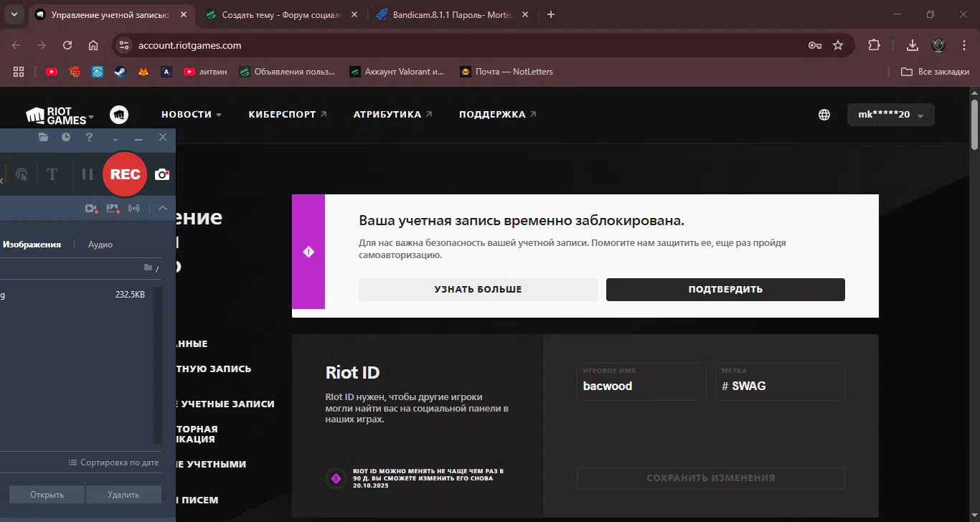Image resolution: width=980 pixels, height=522 pixels.
Task: Open the КИБЕРСПОРТ link
Action: [x=288, y=115]
